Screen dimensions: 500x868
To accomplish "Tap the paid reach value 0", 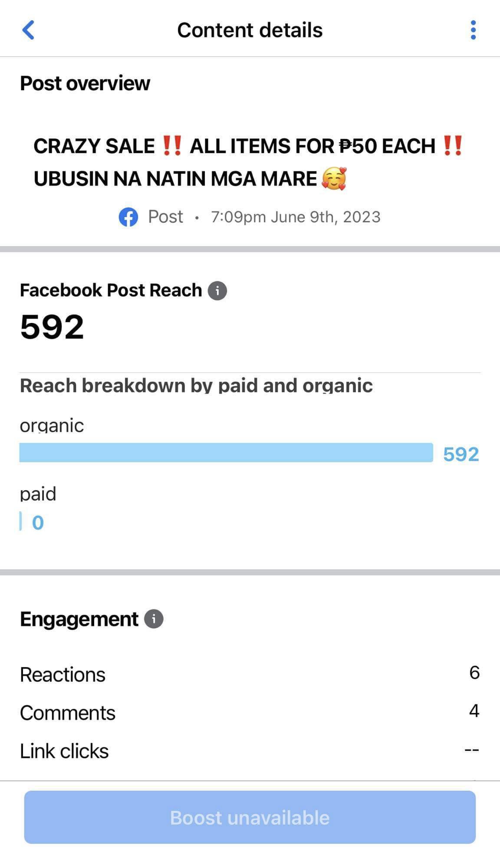I will click(x=38, y=523).
